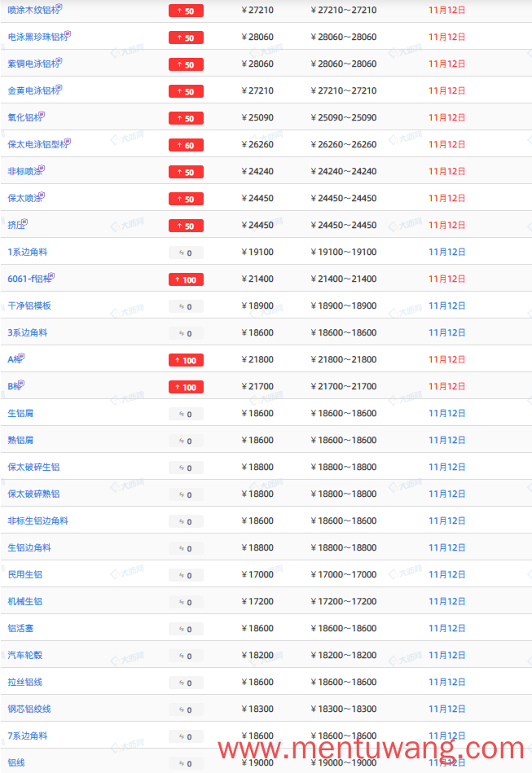Click the ↑100 badge in B棒 row
Screen dimensions: 532x773
pos(186,387)
